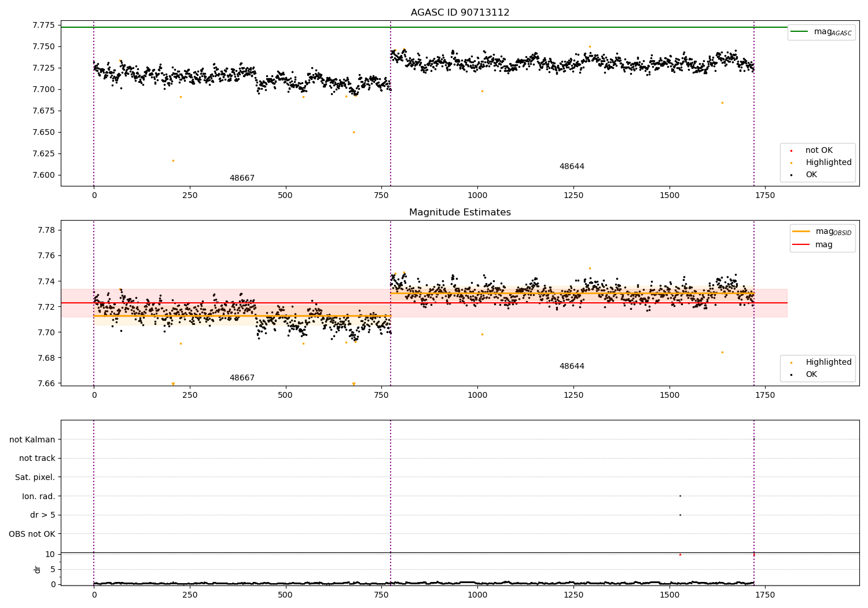The height and width of the screenshot is (608, 868).
Task: Click y-axis tick 7.66 in middle plot
Action: click(46, 383)
